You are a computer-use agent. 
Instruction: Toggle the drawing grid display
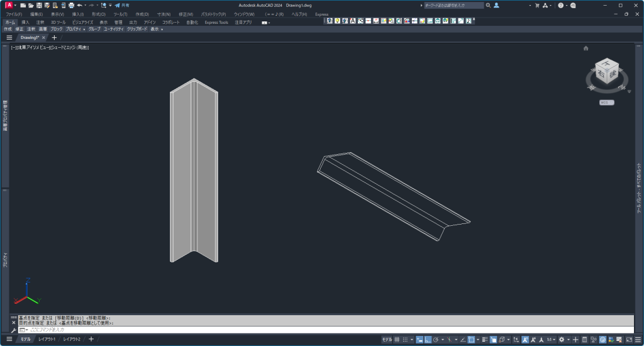[397, 340]
